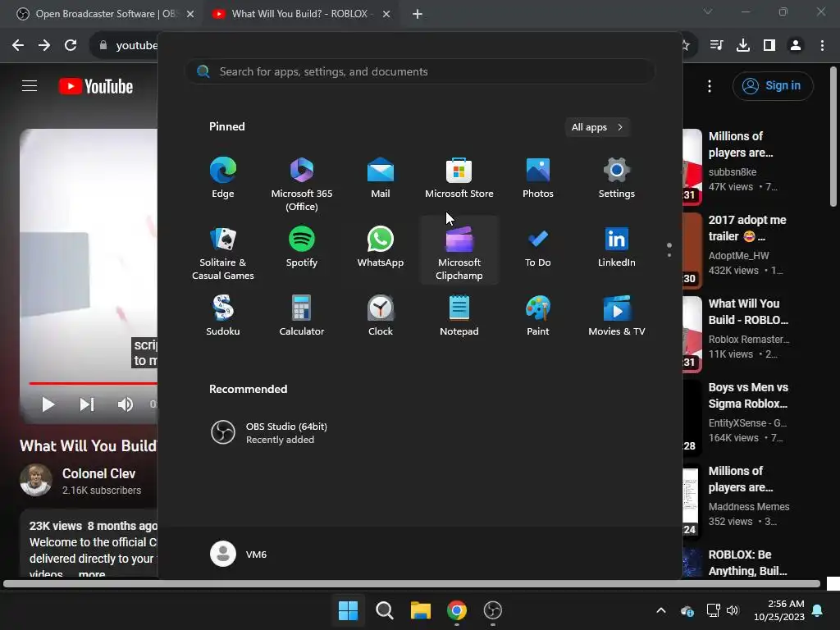
Task: Click the YouTube logo
Action: [x=96, y=86]
